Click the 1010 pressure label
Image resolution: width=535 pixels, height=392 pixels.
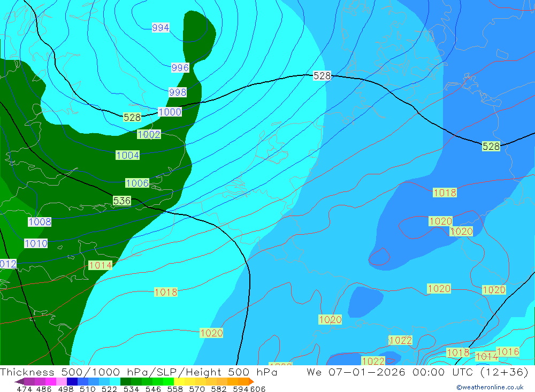point(36,243)
